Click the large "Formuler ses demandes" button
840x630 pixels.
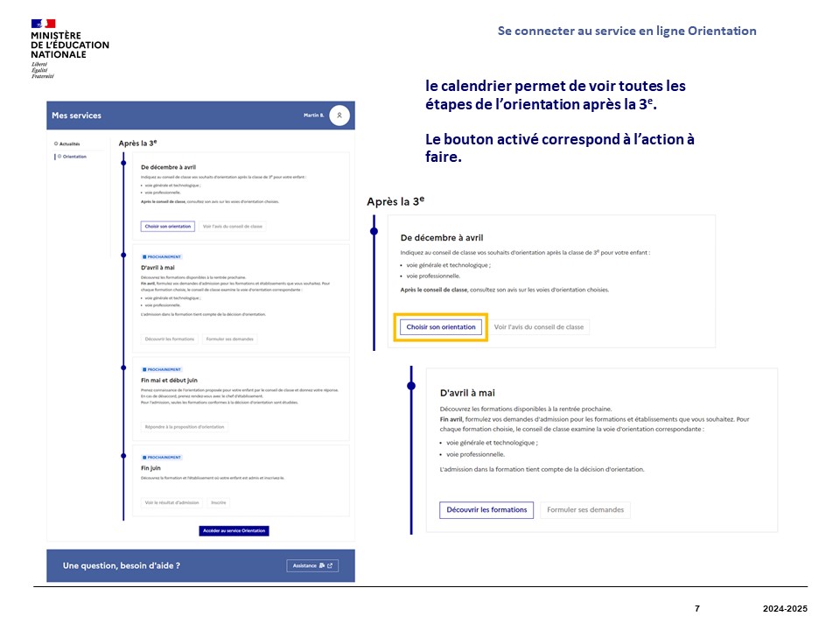tap(585, 510)
